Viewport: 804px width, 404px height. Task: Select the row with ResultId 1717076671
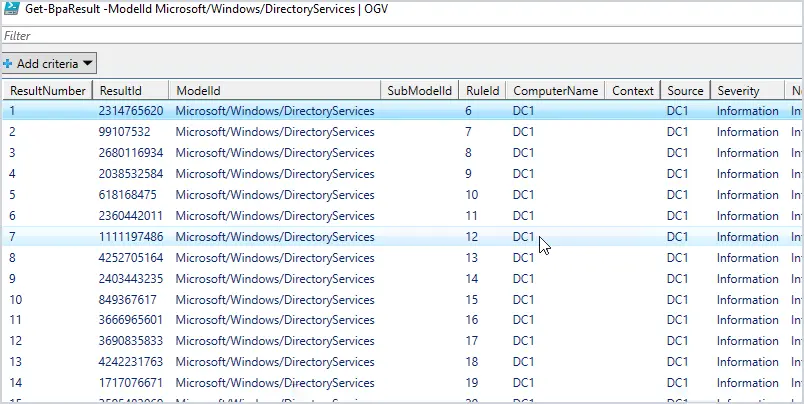coord(402,383)
